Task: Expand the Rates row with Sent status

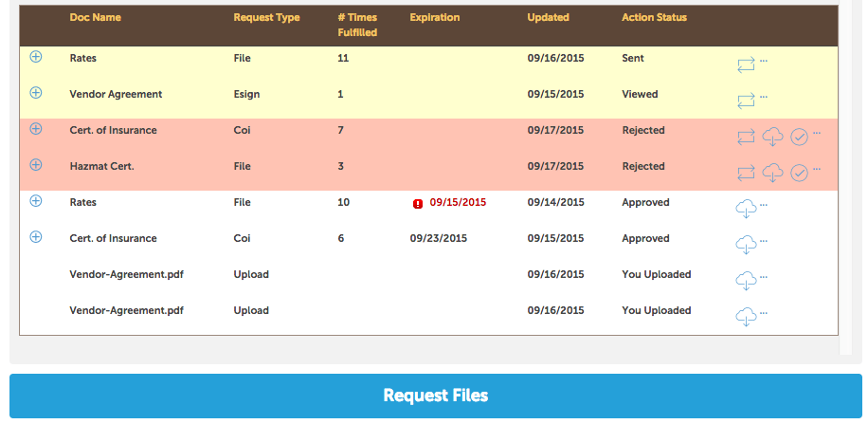Action: [35, 57]
